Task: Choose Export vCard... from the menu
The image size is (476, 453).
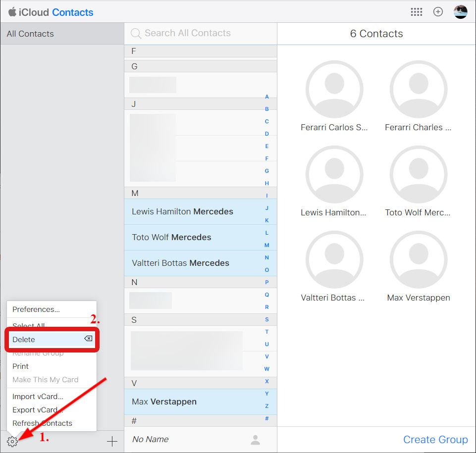Action: pyautogui.click(x=52, y=410)
